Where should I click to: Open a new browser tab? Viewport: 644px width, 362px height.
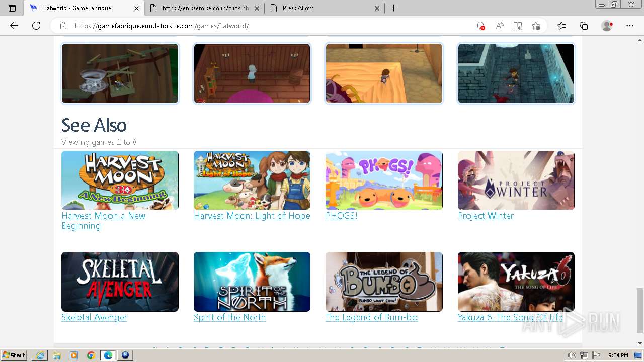(x=394, y=8)
